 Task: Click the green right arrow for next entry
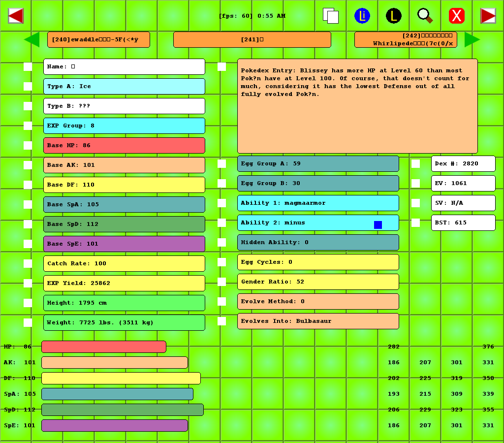click(472, 40)
